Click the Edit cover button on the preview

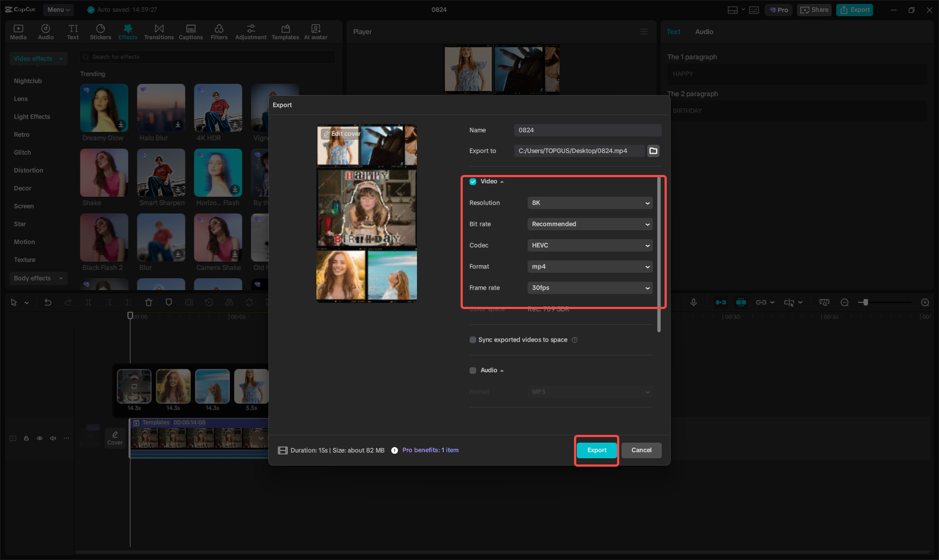pyautogui.click(x=342, y=134)
